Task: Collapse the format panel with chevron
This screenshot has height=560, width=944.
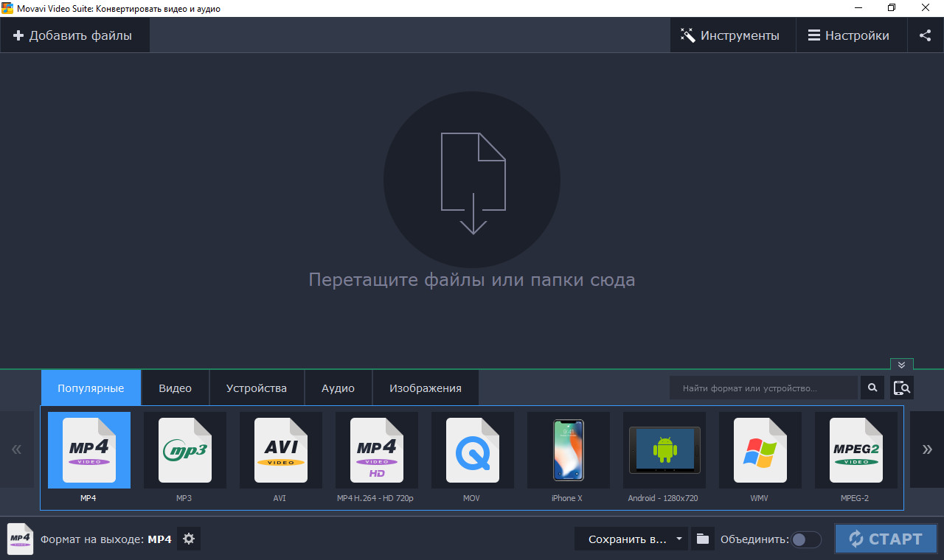Action: point(901,365)
